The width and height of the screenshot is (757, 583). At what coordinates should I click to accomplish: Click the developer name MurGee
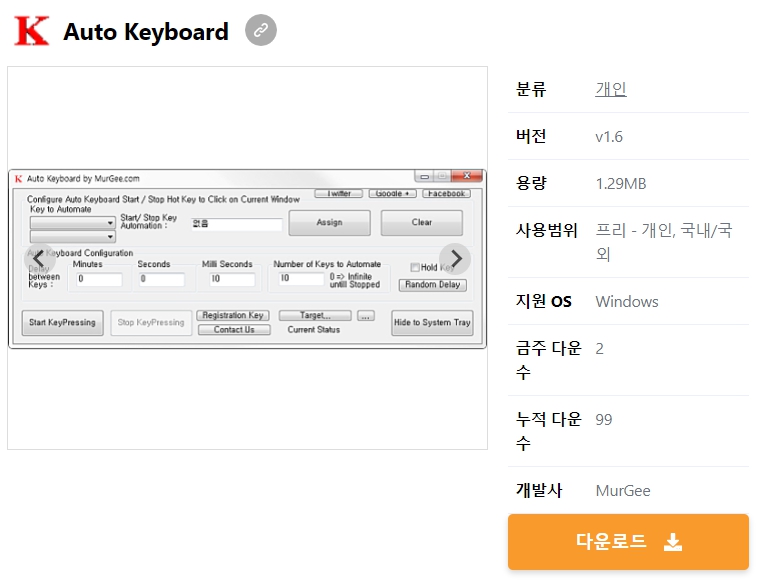[x=623, y=491]
